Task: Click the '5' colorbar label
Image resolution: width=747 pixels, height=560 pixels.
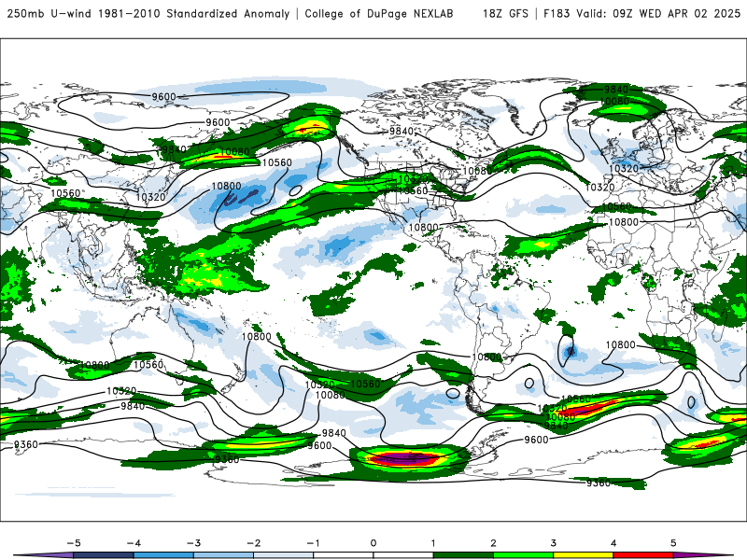Action: point(673,543)
